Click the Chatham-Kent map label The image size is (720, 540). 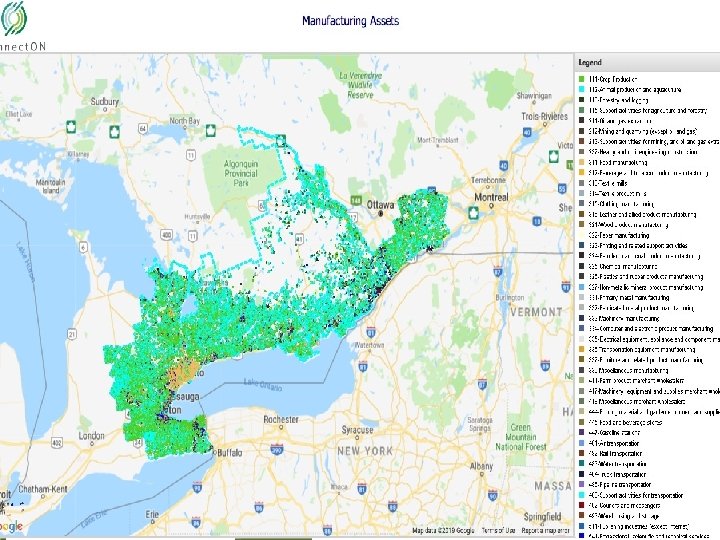pos(43,489)
